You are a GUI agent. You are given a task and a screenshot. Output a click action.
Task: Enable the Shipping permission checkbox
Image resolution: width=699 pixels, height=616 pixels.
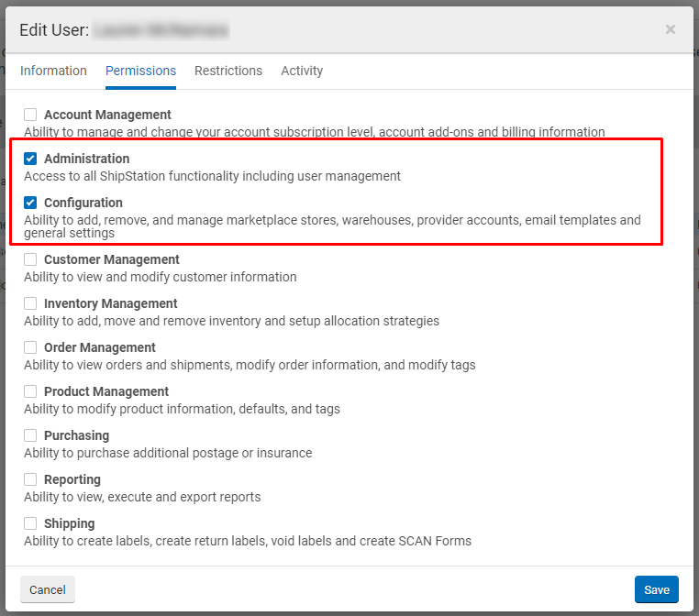coord(30,523)
